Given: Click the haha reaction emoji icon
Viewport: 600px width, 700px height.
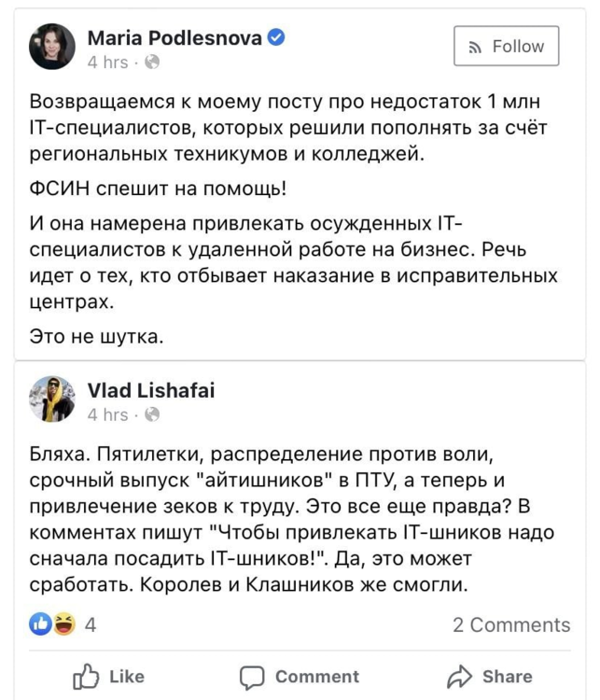Looking at the screenshot, I should tap(63, 624).
